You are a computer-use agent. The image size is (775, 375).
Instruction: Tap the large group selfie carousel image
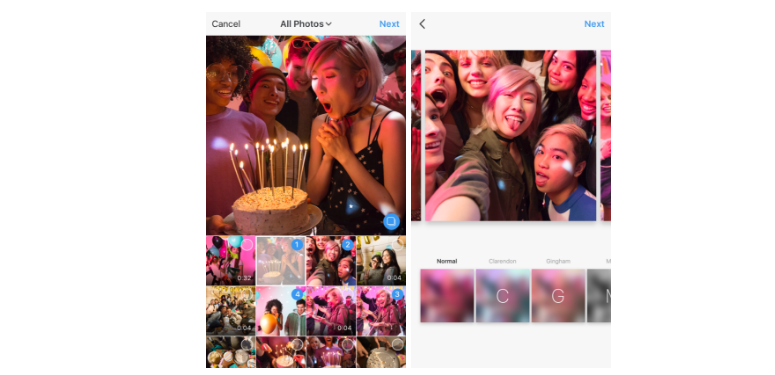click(x=510, y=135)
